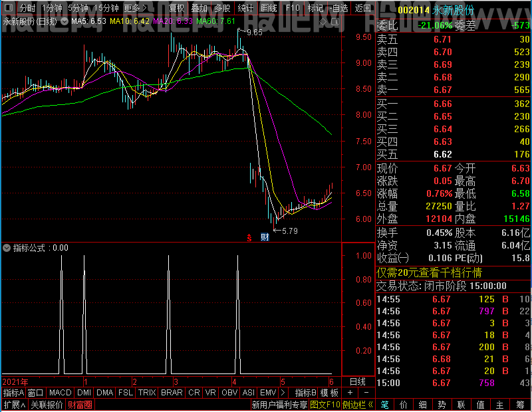Open the 仅需20元查看千档行情 offer link
This screenshot has width=532, height=412.
[x=429, y=272]
